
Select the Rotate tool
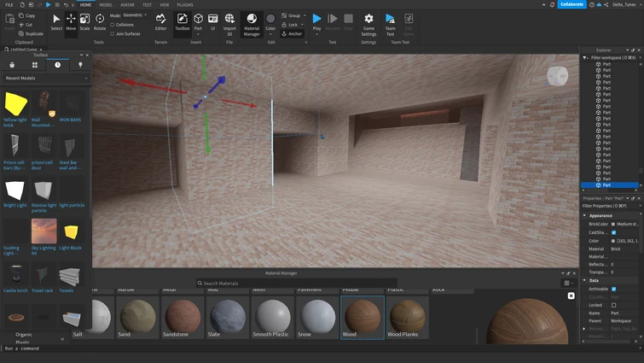100,20
